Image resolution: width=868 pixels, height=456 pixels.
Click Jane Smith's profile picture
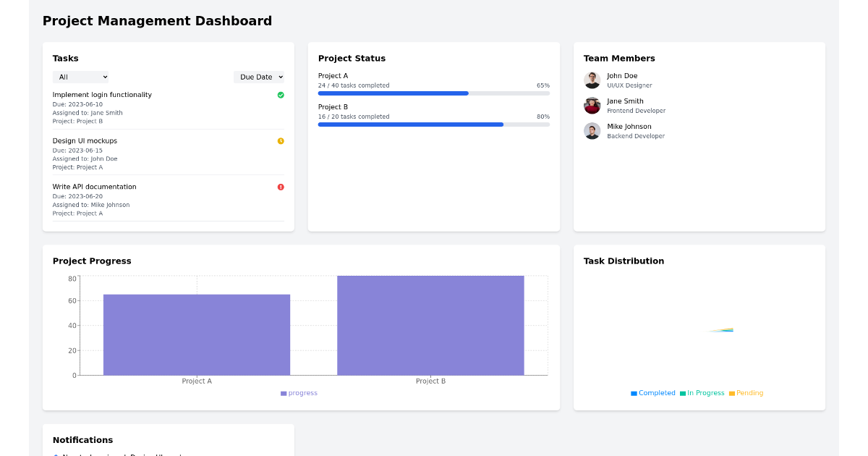click(592, 105)
